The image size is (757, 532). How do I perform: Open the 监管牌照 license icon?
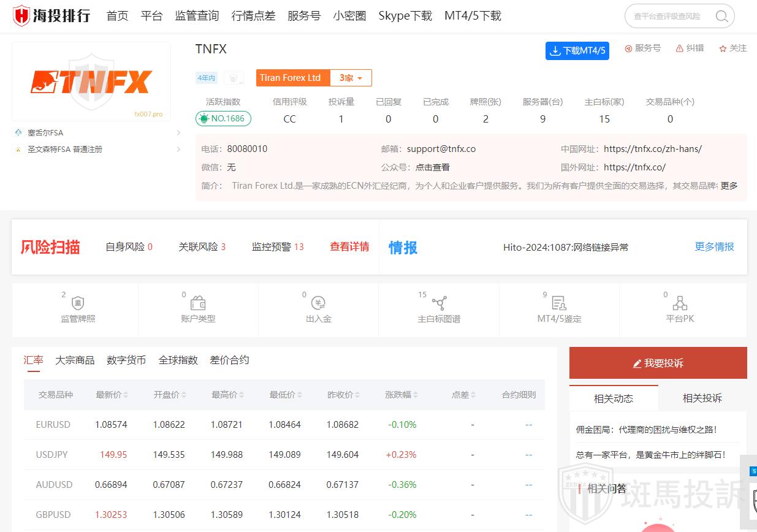(x=78, y=303)
